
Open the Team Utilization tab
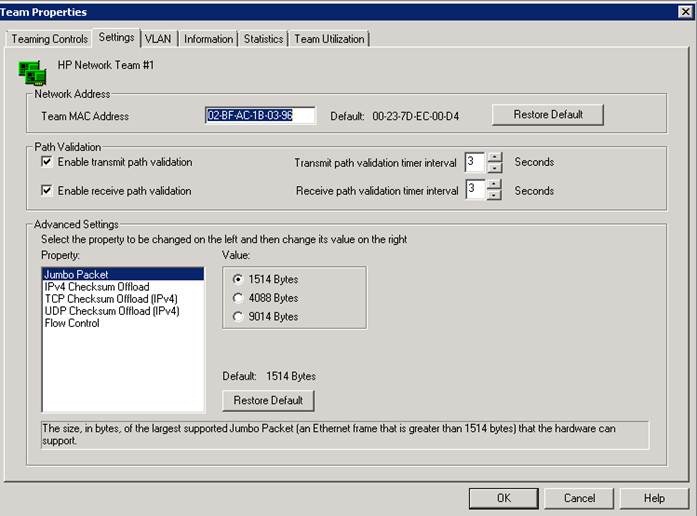pos(329,39)
